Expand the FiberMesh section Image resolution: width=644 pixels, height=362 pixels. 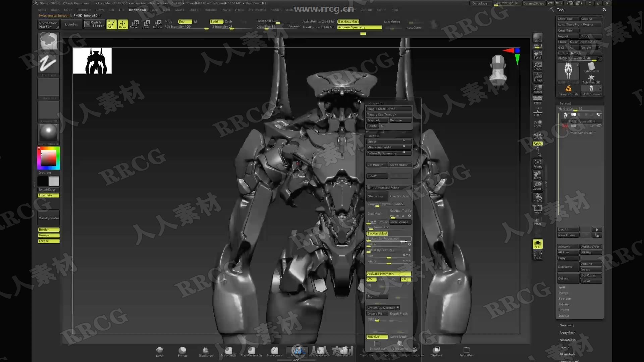[x=567, y=354]
